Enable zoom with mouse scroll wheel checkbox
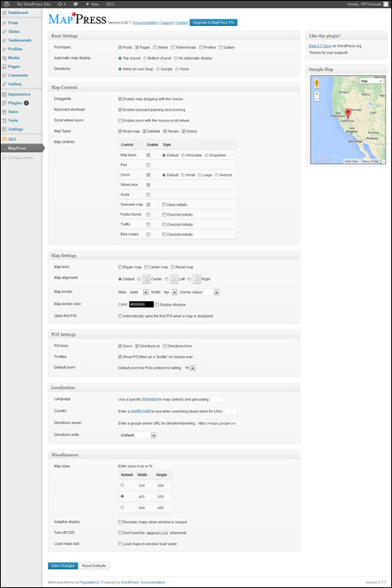The height and width of the screenshot is (588, 392). (120, 121)
